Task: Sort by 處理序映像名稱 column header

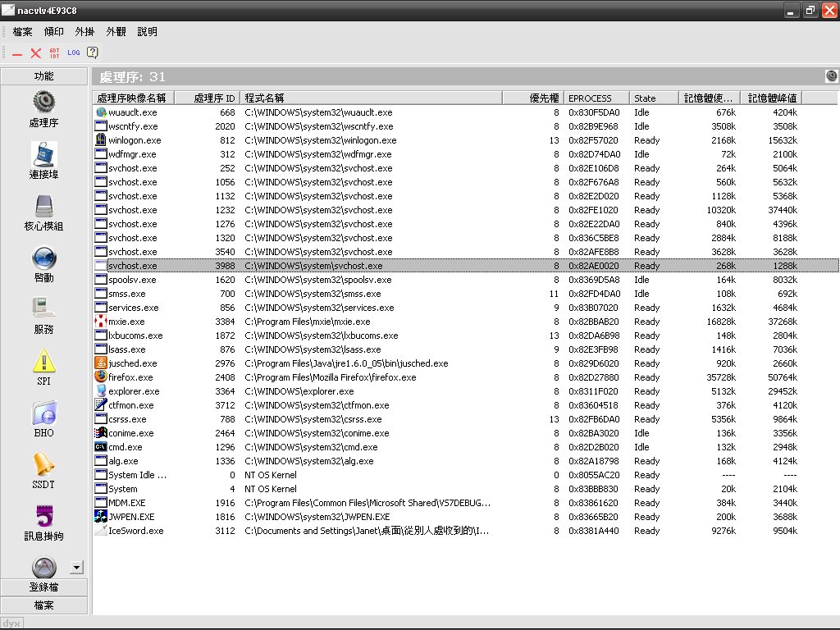Action: [x=134, y=98]
